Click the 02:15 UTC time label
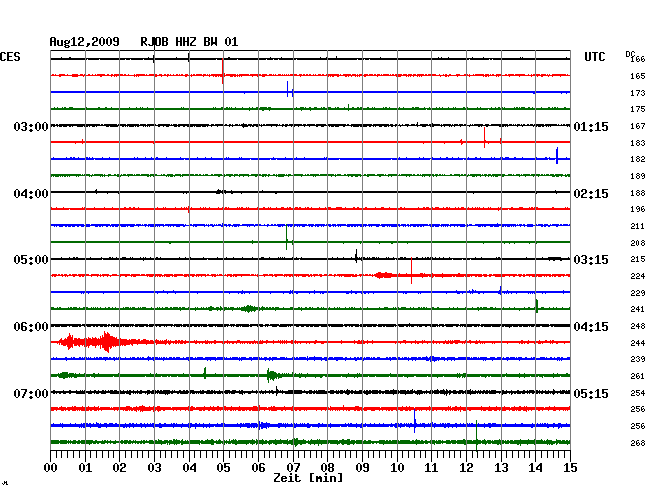Image resolution: width=650 pixels, height=494 pixels. coord(591,194)
